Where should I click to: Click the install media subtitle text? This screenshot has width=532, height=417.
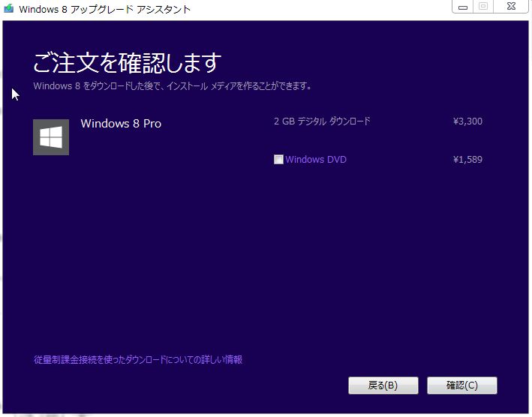point(173,86)
